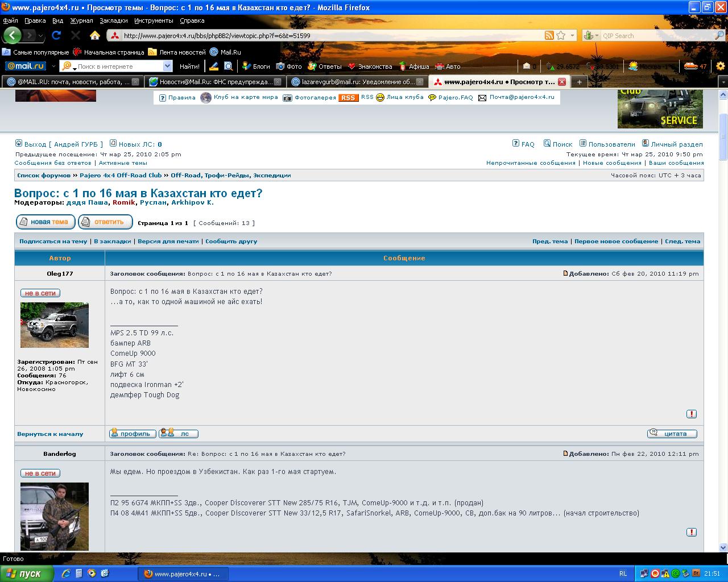This screenshot has height=582, width=728.
Task: Quote Oleg177's message
Action: click(x=672, y=434)
